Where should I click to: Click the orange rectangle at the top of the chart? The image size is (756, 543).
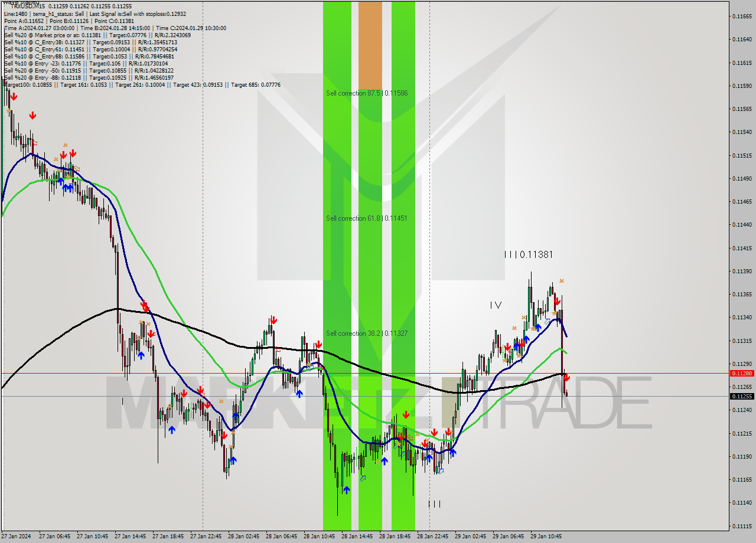(x=370, y=45)
